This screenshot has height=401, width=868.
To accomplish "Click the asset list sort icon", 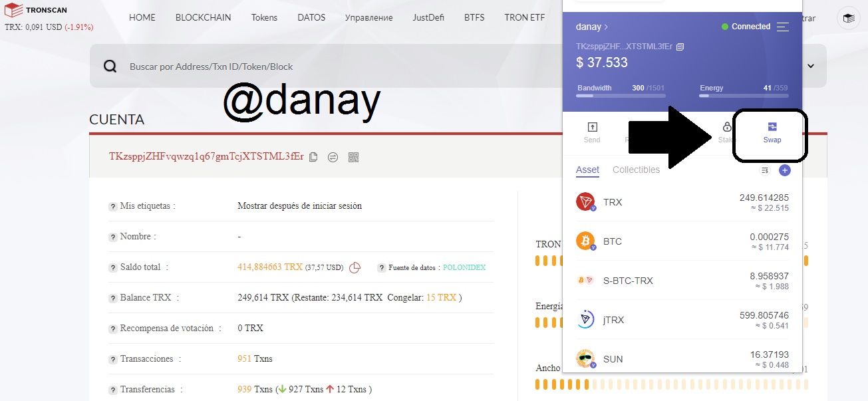I will (x=765, y=170).
